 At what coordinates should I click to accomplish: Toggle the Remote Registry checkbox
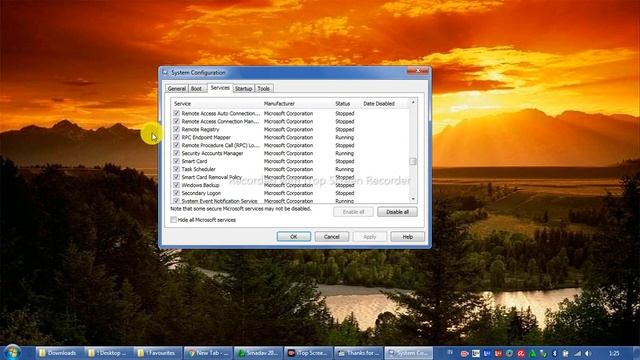point(176,129)
